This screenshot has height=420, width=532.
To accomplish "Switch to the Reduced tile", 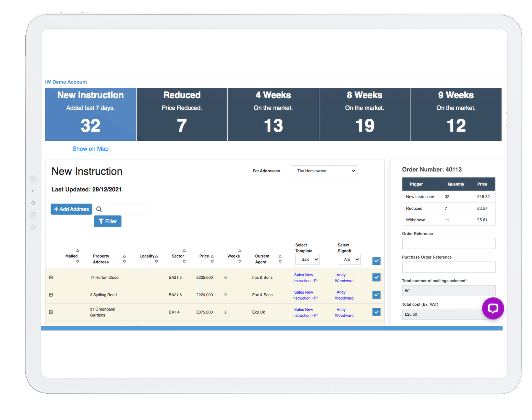I will coord(182,115).
